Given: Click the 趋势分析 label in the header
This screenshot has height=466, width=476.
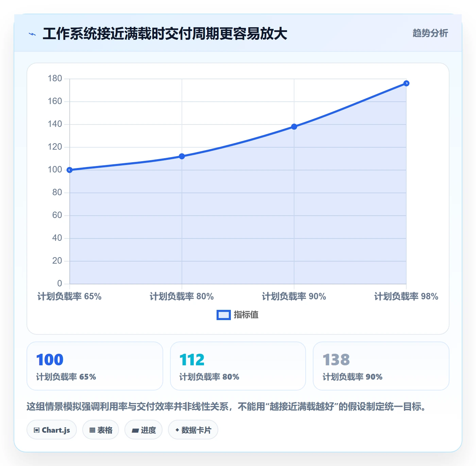Looking at the screenshot, I should pyautogui.click(x=430, y=33).
